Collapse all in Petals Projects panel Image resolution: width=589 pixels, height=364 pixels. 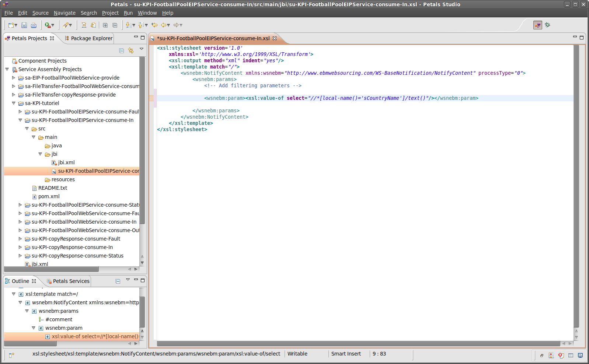122,50
